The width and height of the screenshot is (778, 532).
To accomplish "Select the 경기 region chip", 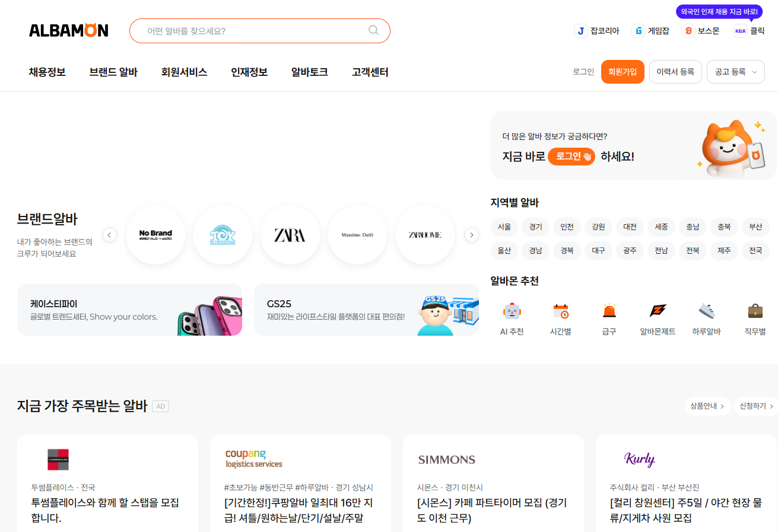I will tap(536, 227).
